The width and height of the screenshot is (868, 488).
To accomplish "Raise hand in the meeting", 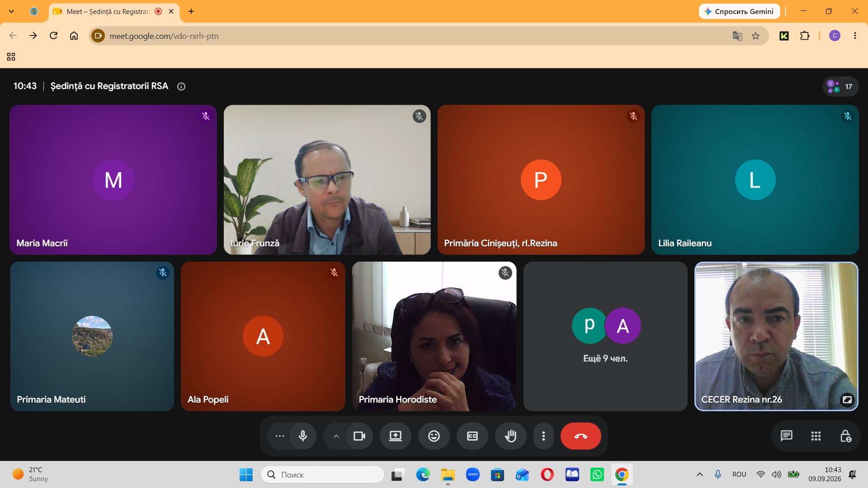I will point(511,436).
